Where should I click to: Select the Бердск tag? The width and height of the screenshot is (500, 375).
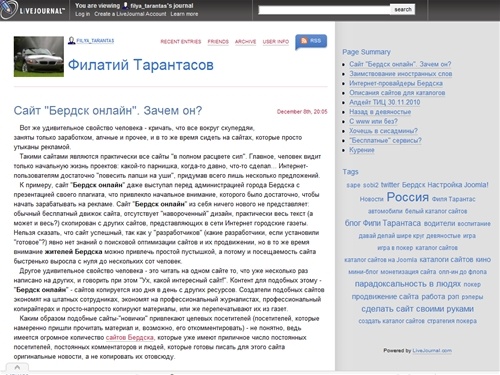[x=414, y=185]
